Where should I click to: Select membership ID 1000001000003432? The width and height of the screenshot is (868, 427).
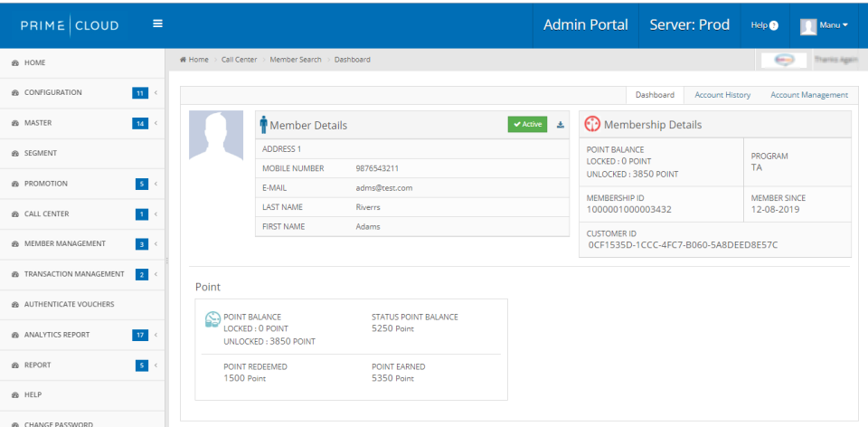[629, 209]
